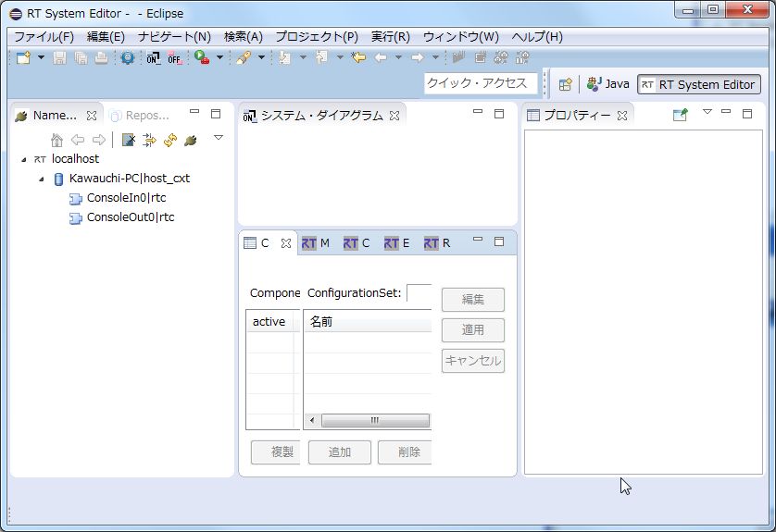Open offline system editor with OFF icon
This screenshot has width=776, height=532.
click(175, 58)
